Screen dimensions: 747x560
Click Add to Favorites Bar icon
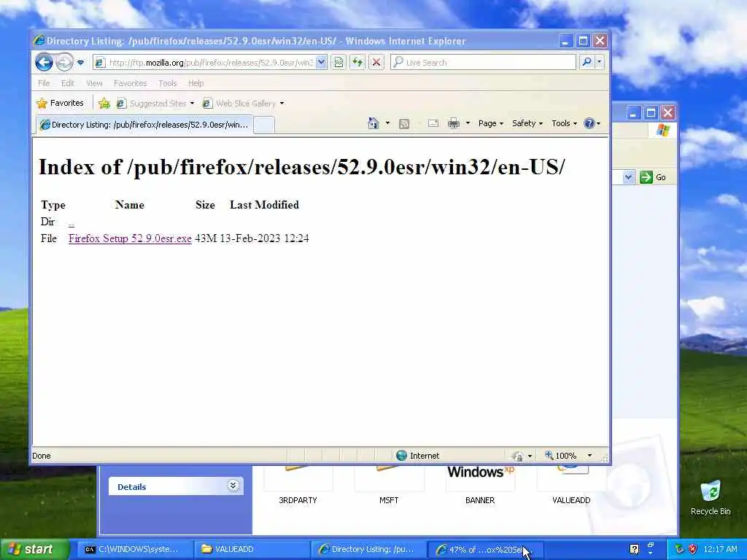(104, 103)
